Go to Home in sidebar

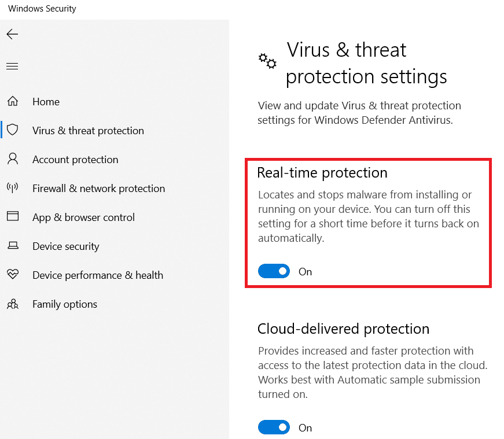(46, 102)
